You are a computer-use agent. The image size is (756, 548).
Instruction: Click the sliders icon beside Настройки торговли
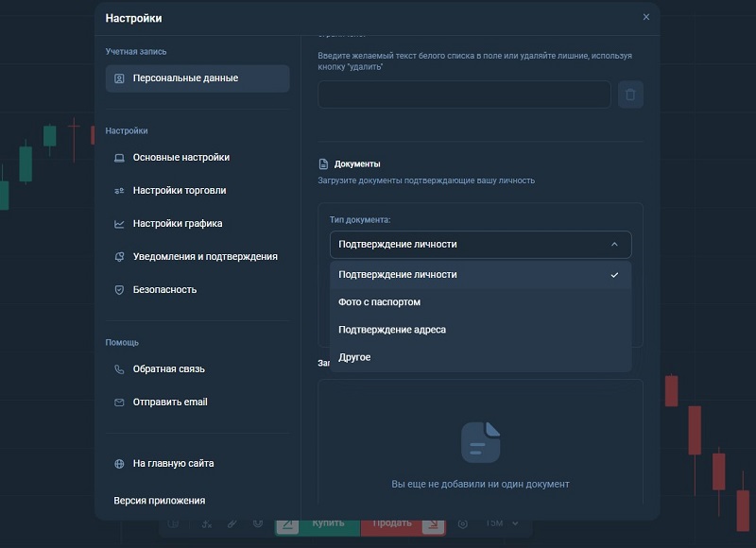pos(119,191)
